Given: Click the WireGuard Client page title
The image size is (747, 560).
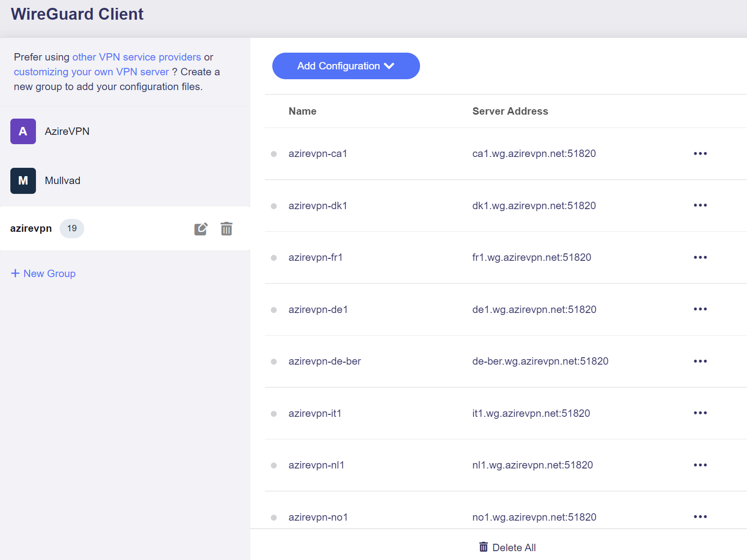Looking at the screenshot, I should 77,14.
